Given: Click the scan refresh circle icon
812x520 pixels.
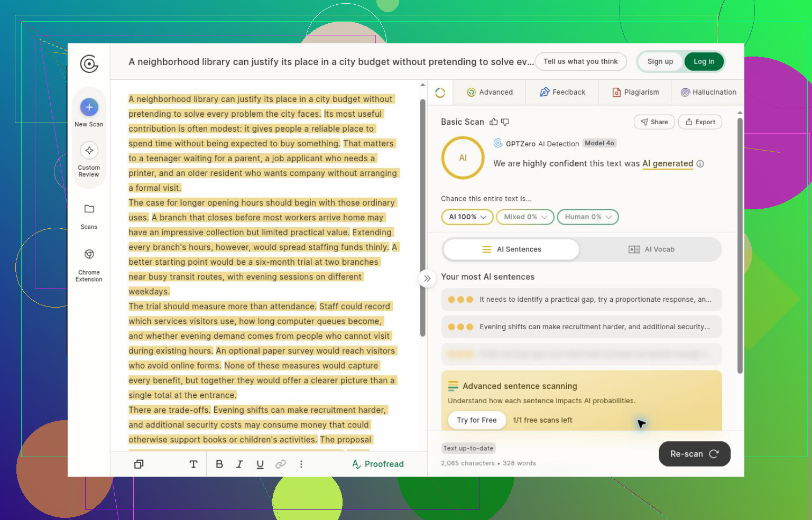Looking at the screenshot, I should [x=440, y=92].
